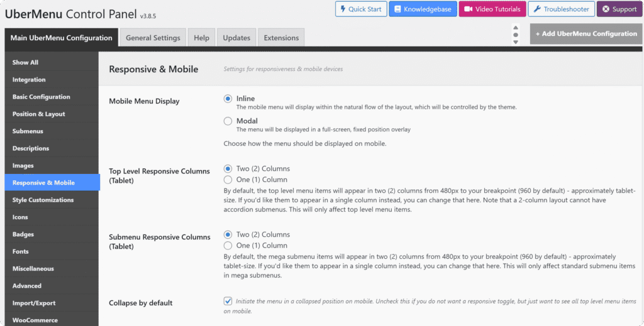Click the Mobile Menu Display label

[144, 101]
